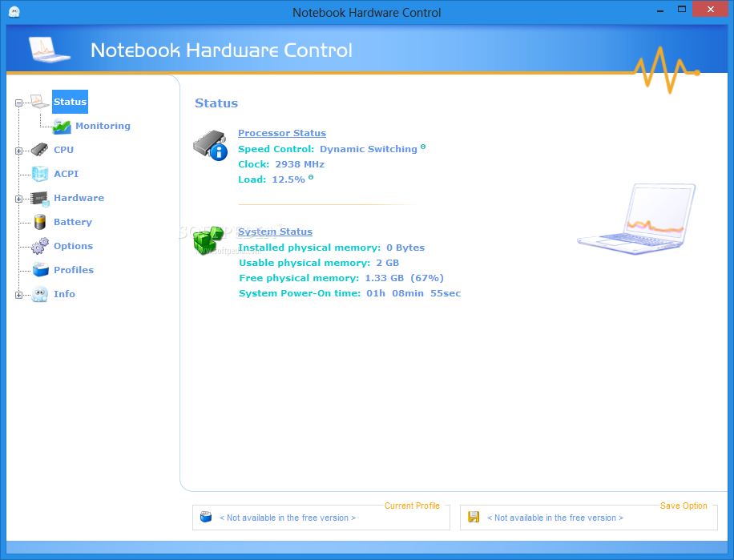Click info marker next to Dynamic Switching
The width and height of the screenshot is (734, 560).
pos(423,147)
